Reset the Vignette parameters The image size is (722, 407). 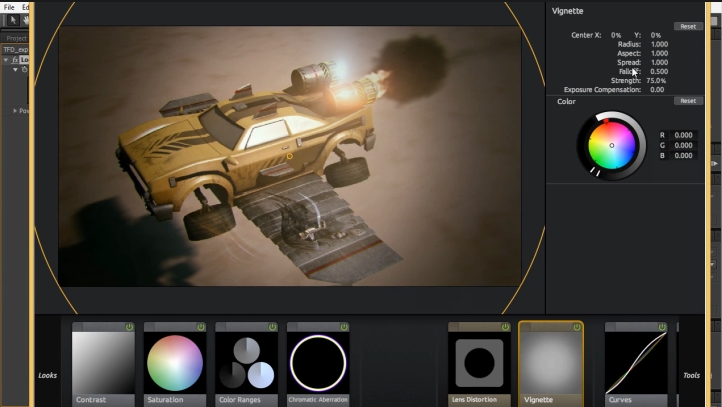click(x=688, y=26)
